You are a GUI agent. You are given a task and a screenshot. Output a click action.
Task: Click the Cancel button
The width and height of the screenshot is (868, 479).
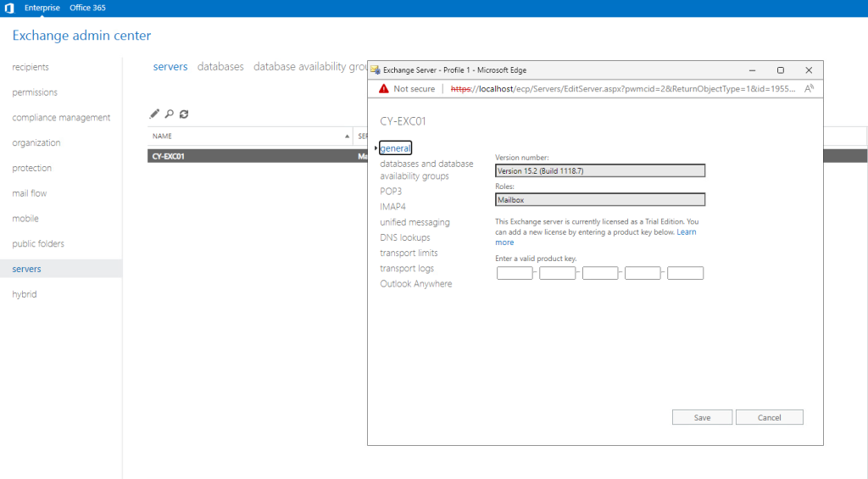tap(769, 417)
